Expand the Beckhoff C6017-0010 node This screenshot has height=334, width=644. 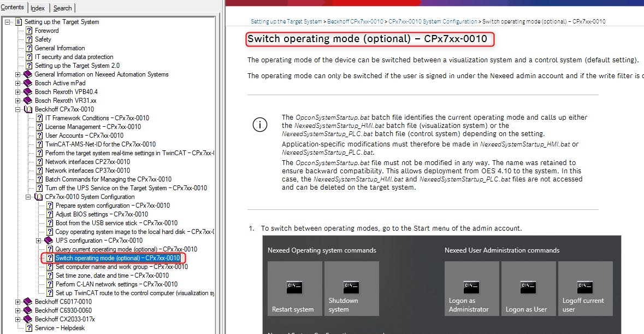(x=18, y=302)
